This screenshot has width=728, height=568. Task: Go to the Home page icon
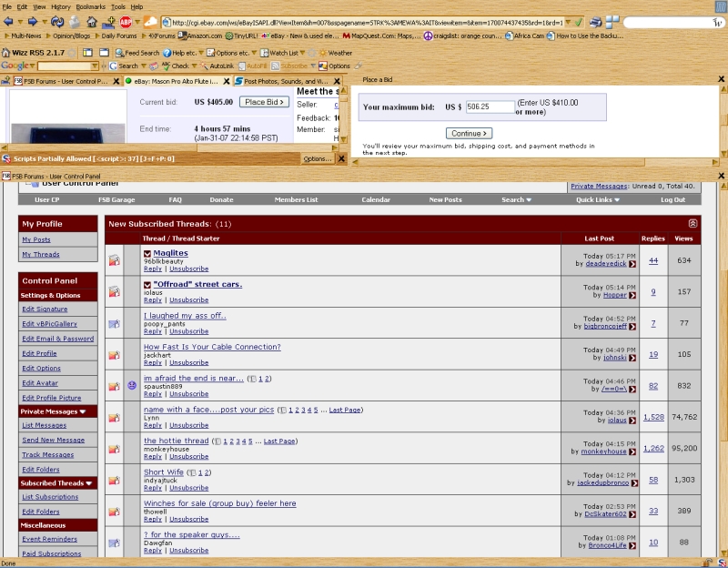click(92, 21)
